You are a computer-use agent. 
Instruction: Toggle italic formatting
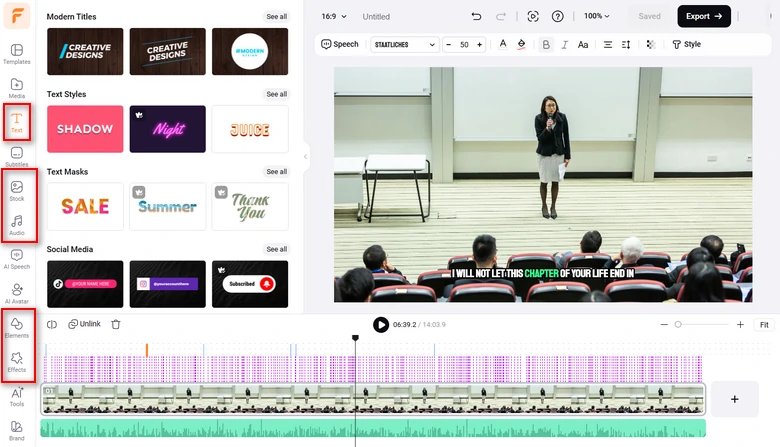click(565, 45)
